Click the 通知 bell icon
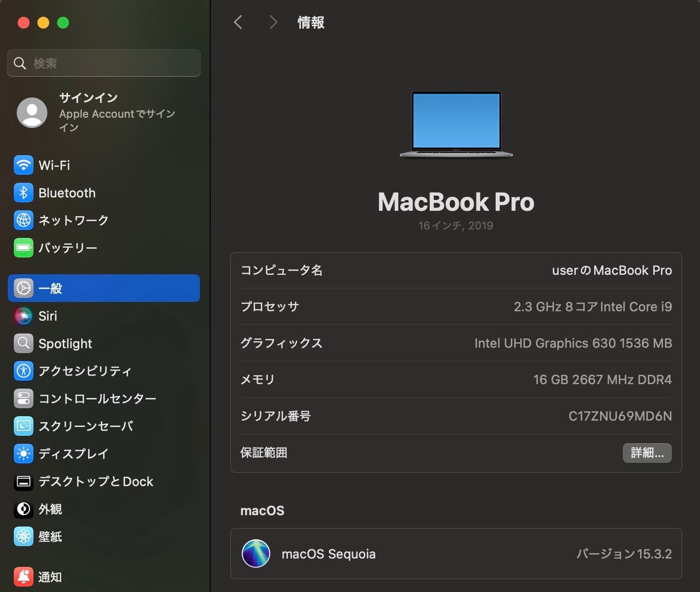The width and height of the screenshot is (700, 592). coord(24,577)
